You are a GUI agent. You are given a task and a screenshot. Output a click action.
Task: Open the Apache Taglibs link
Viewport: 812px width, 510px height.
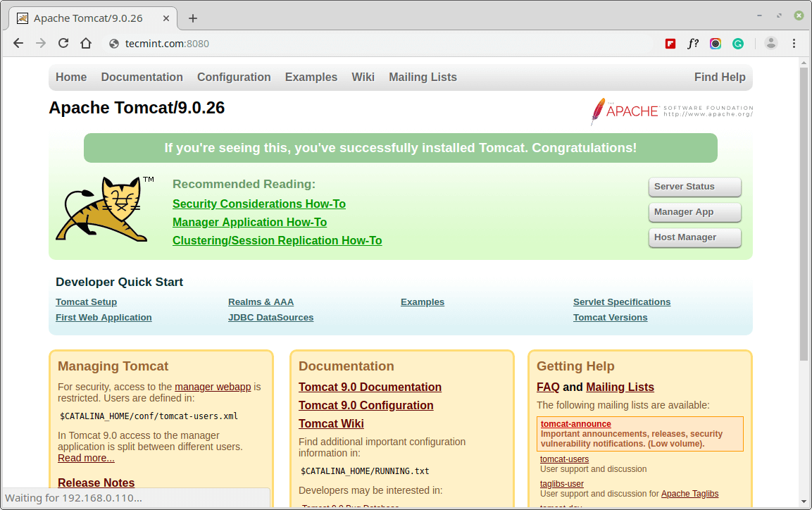[x=689, y=494]
